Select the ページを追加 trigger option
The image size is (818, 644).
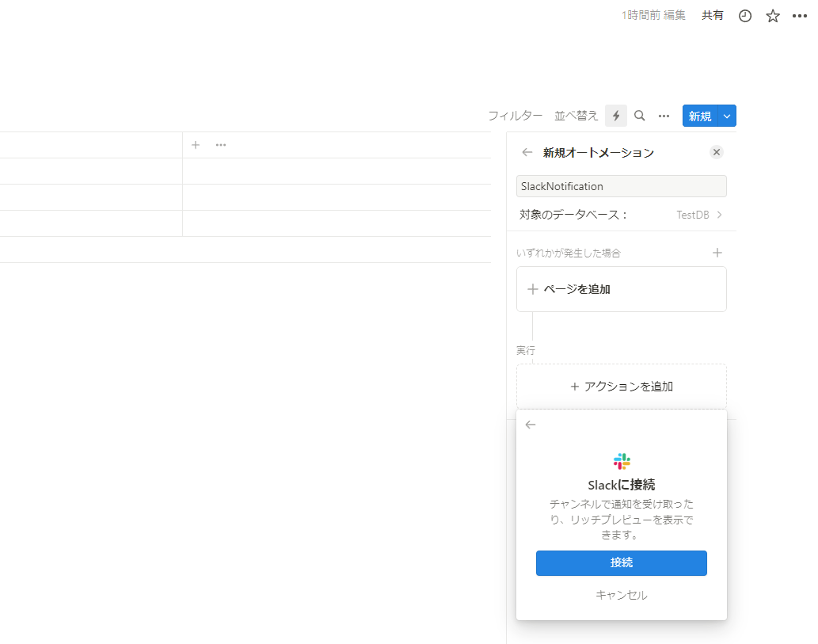[622, 289]
